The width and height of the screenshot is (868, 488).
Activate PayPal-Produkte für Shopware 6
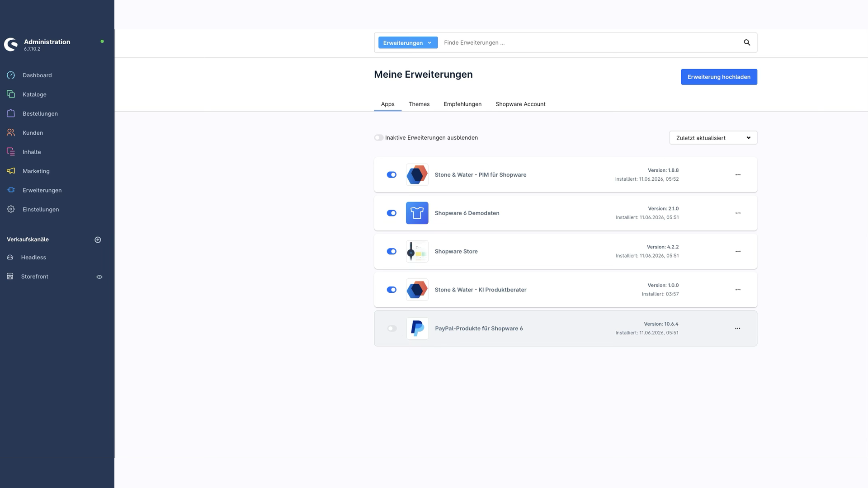point(392,328)
